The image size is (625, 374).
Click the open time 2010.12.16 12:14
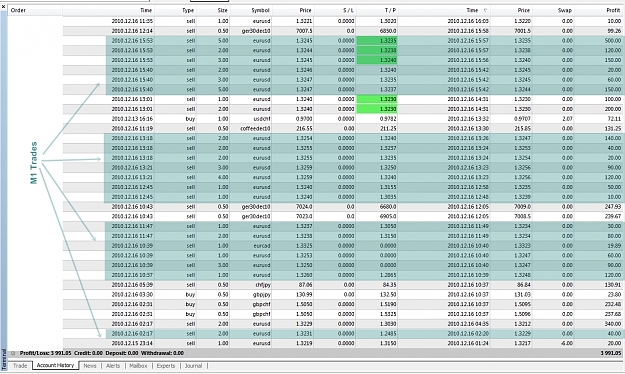(132, 31)
